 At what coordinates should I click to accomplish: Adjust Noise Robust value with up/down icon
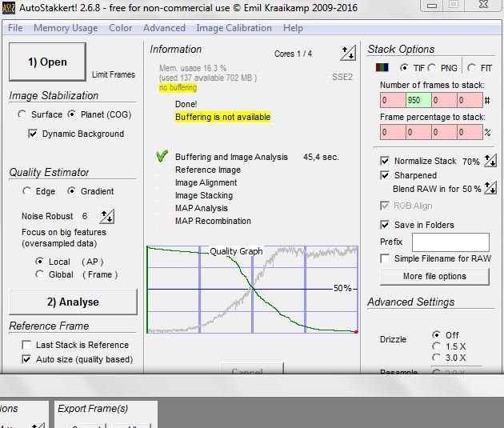coord(107,216)
